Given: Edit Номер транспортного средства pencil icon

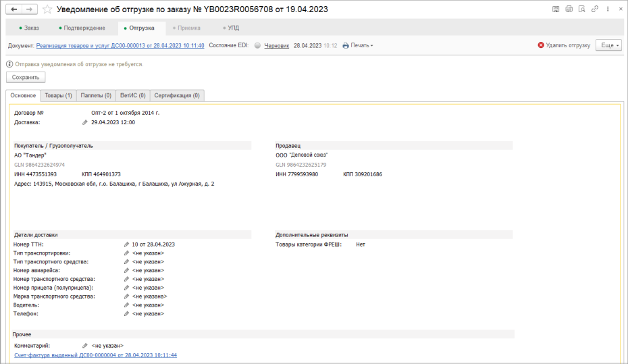Looking at the screenshot, I should (x=126, y=279).
